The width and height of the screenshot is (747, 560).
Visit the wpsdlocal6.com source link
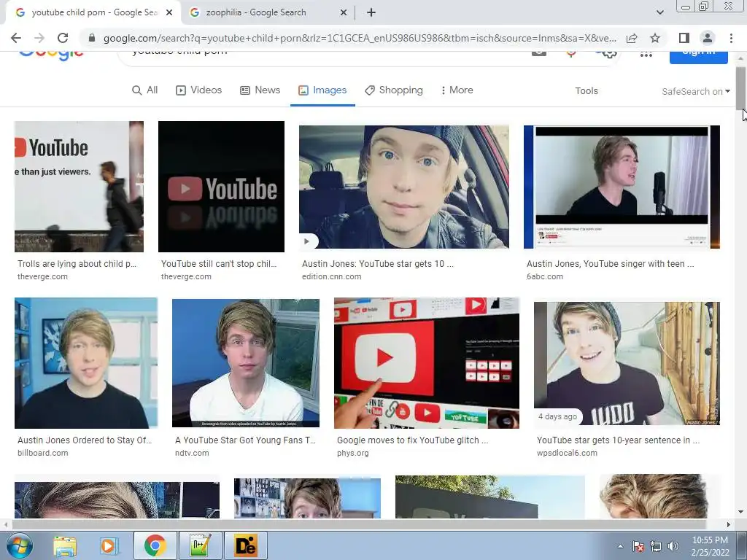click(x=567, y=454)
